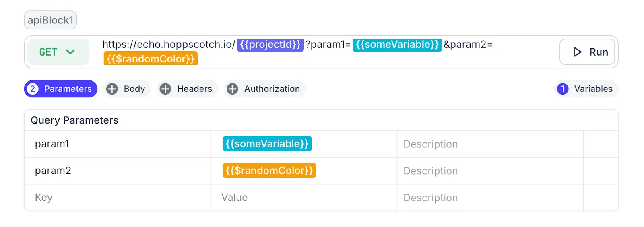Click the teal someVariable tag in URL
The image size is (644, 227).
(x=397, y=45)
